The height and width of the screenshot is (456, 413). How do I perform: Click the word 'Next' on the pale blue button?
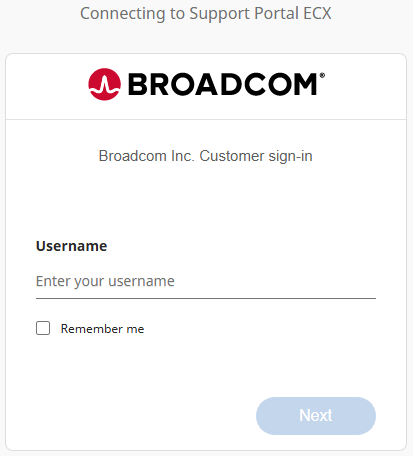click(316, 415)
